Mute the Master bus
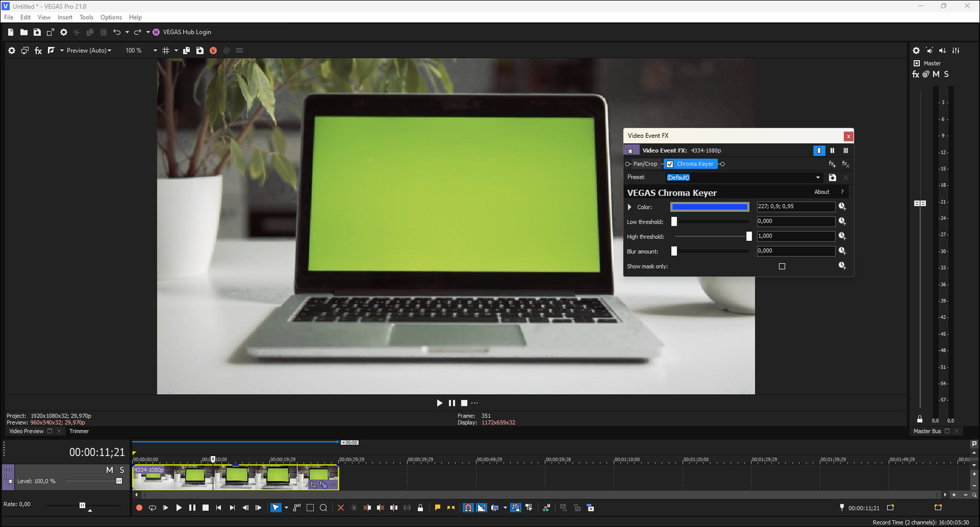 coord(936,74)
